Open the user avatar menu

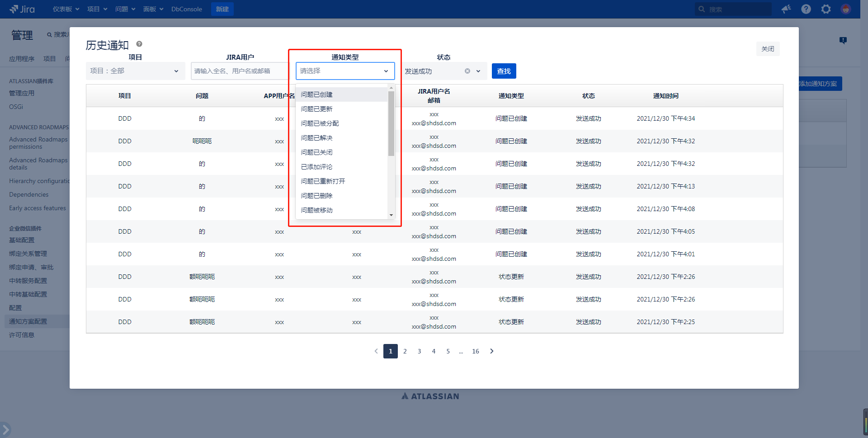(x=846, y=9)
